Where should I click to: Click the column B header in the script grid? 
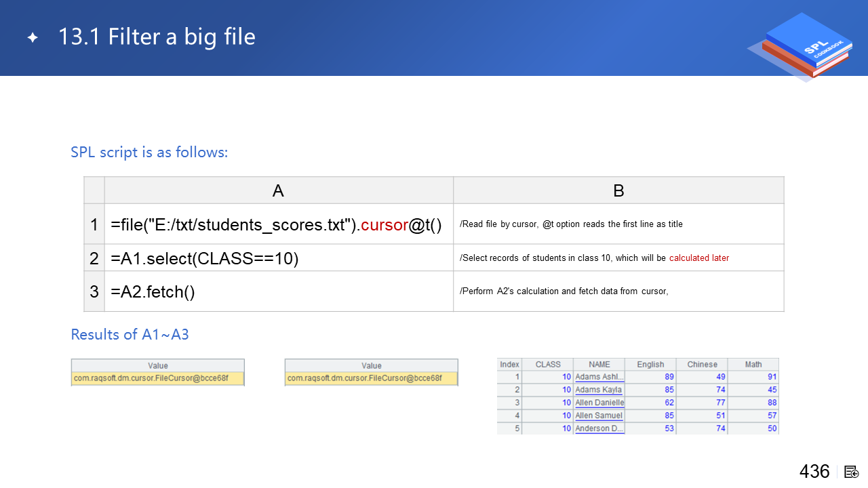coord(618,190)
